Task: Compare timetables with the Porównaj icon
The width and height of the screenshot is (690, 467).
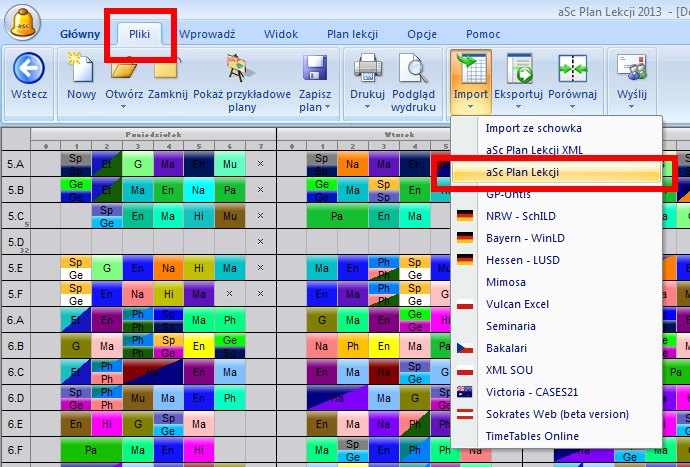Action: pyautogui.click(x=573, y=68)
